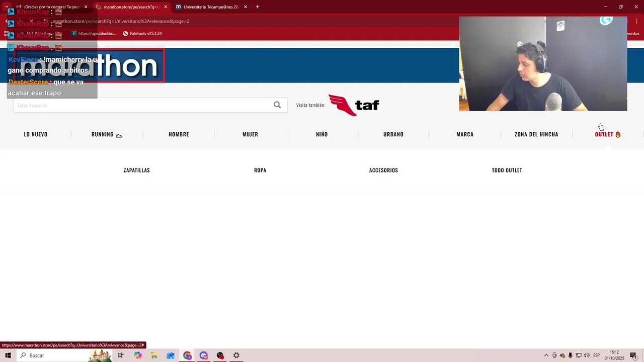Open the NIÑO menu

[321, 134]
